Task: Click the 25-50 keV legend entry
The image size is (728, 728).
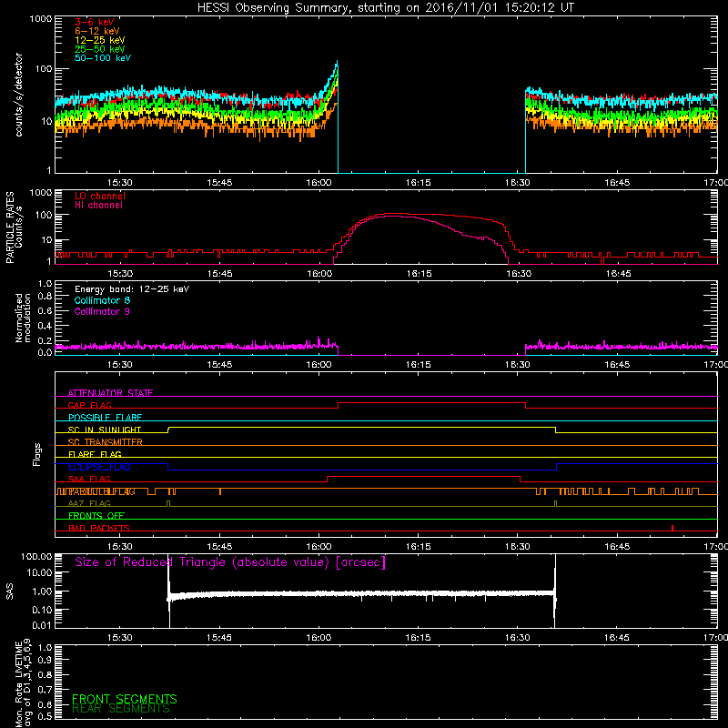Action: tap(99, 49)
